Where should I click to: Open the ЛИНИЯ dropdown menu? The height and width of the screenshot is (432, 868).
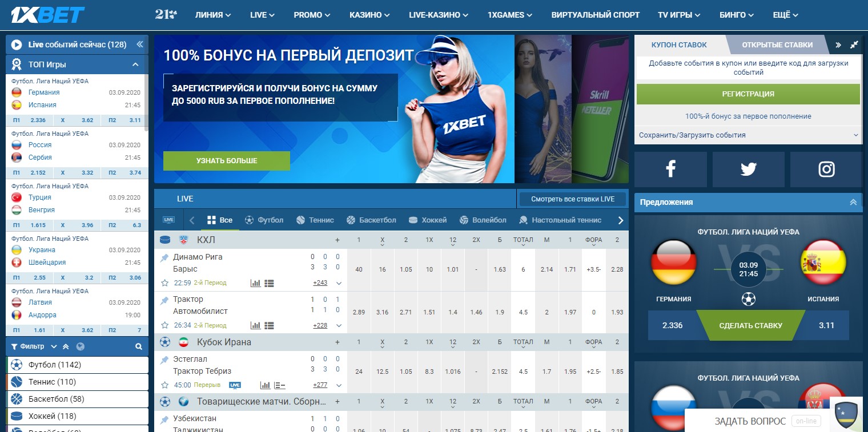(213, 15)
